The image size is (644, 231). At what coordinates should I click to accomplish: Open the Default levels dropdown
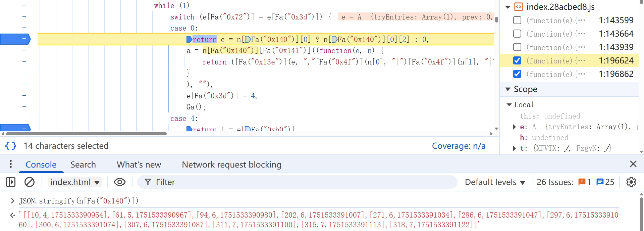[x=495, y=182]
